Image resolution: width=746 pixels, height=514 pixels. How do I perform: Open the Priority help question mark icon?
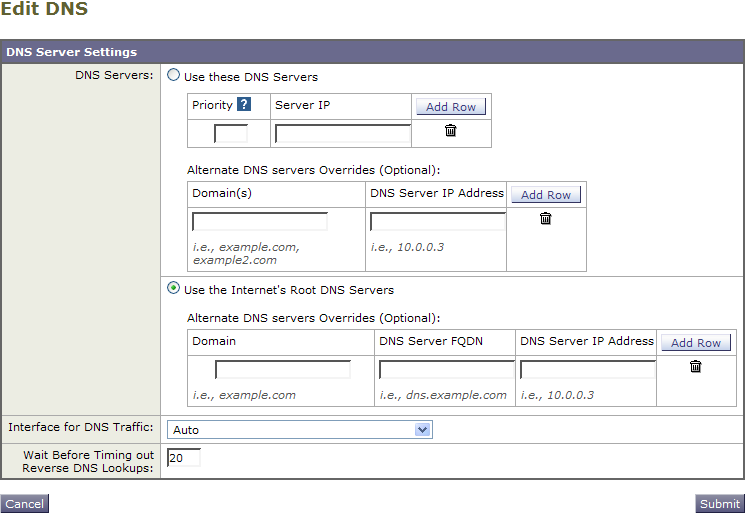pyautogui.click(x=244, y=104)
